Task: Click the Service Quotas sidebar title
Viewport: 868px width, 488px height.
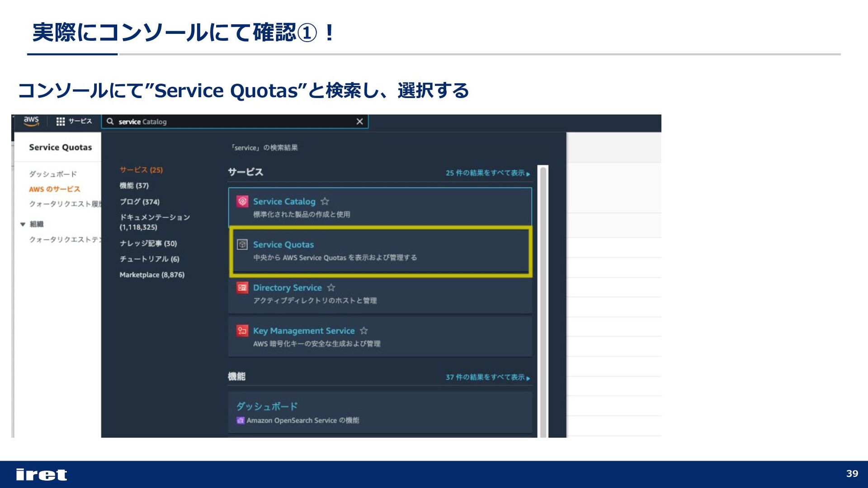Action: click(x=61, y=147)
